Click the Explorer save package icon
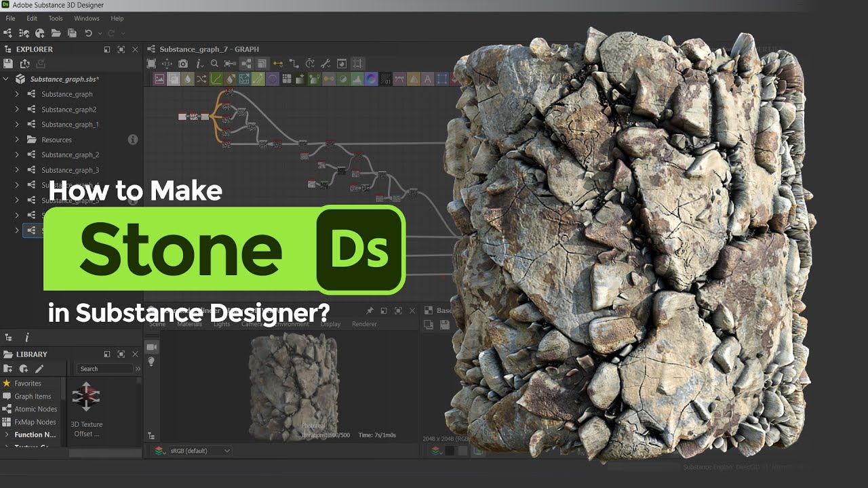 (8, 64)
